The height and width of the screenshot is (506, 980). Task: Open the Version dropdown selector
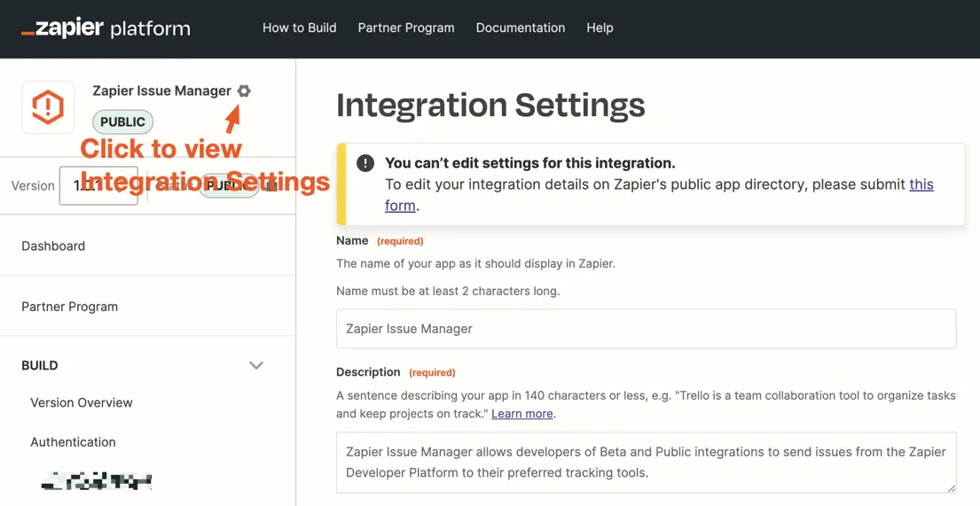98,185
